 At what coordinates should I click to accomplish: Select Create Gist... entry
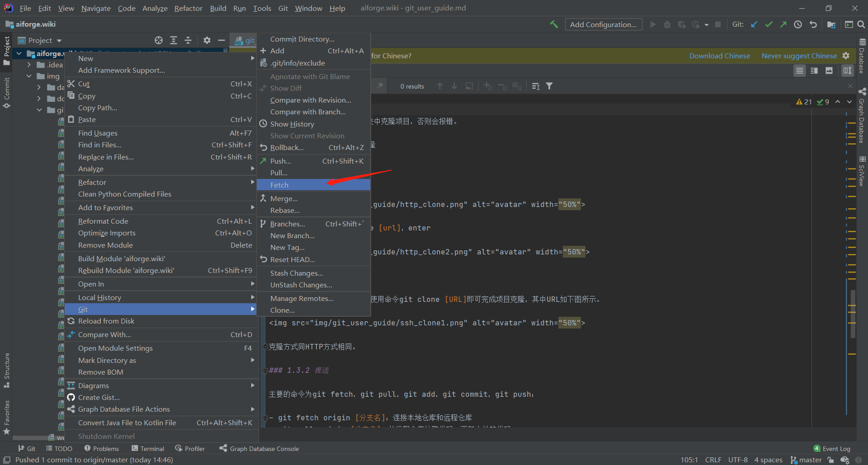tap(161, 397)
